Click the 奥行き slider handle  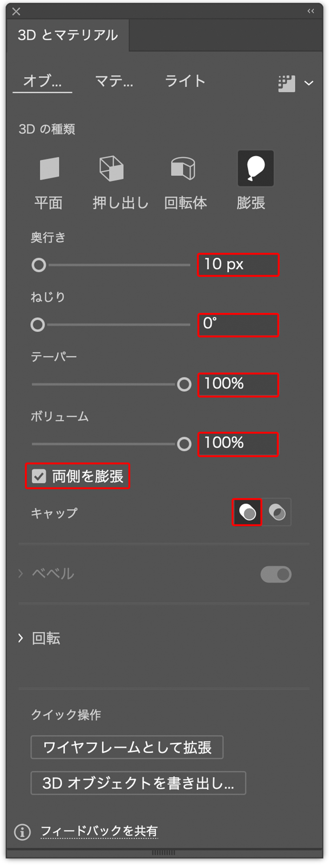point(39,265)
